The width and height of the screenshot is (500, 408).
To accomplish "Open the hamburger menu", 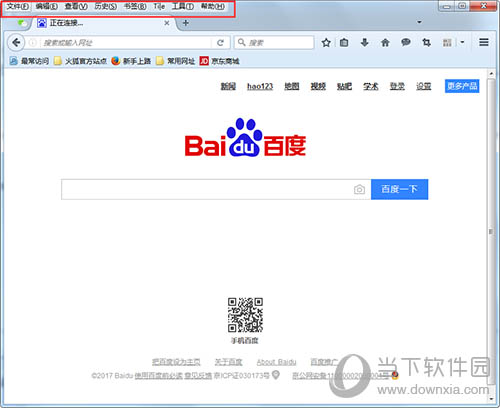I will [484, 42].
